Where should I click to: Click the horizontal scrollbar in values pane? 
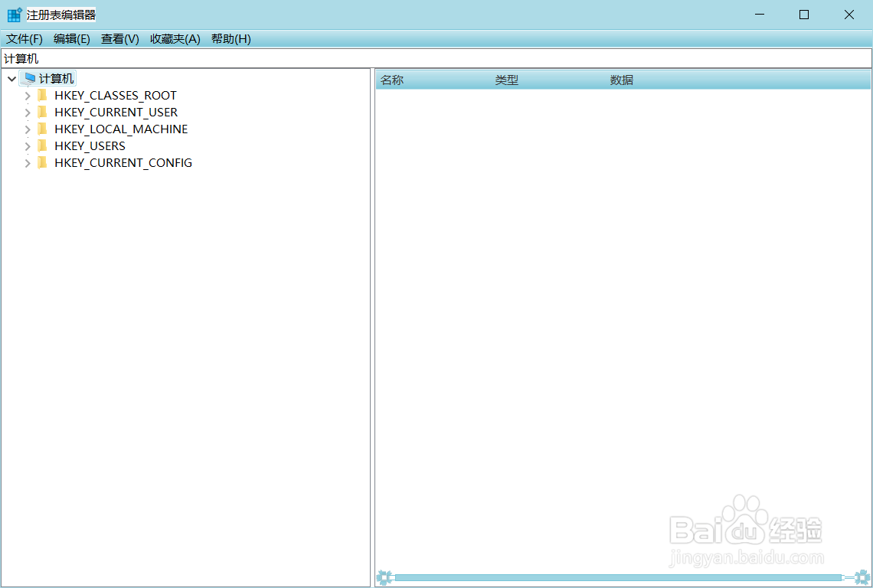pos(618,577)
